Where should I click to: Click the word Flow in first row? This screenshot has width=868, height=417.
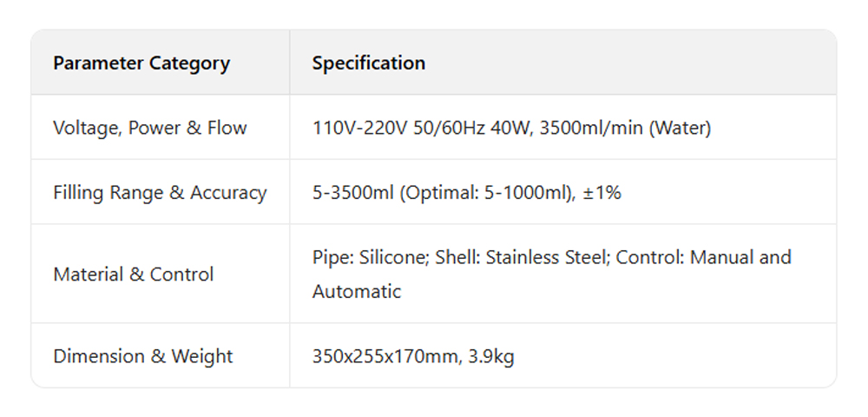pos(227,128)
